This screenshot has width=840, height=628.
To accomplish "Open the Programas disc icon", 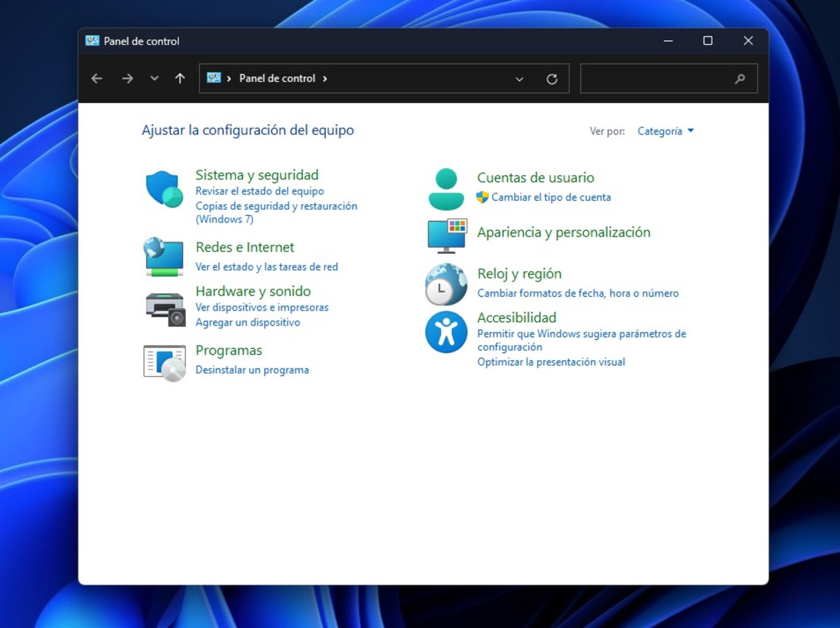I will [165, 363].
